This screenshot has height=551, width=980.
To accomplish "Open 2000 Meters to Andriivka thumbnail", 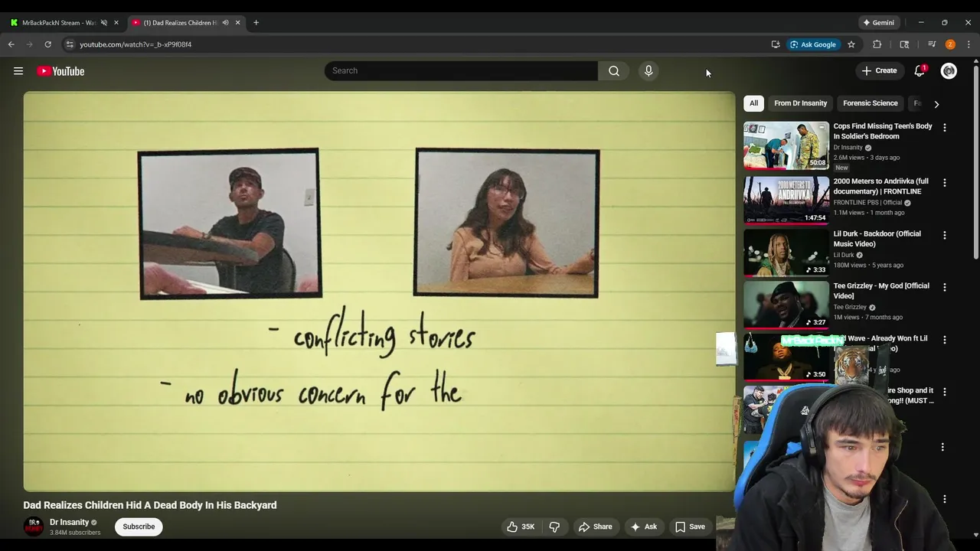I will tap(786, 201).
